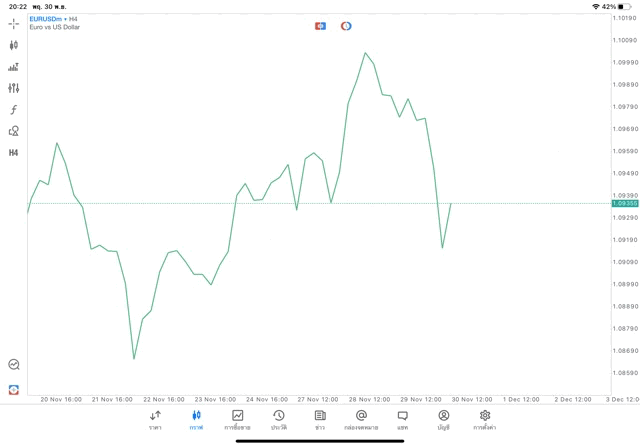Open the การตั้งค่า (Settings) tab
This screenshot has width=640, height=447.
tap(485, 419)
